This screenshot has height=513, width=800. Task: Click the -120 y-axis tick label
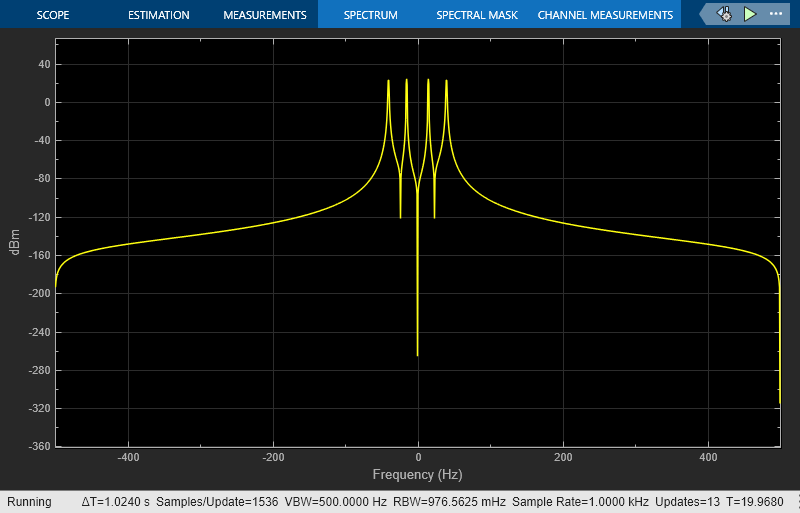(x=39, y=217)
